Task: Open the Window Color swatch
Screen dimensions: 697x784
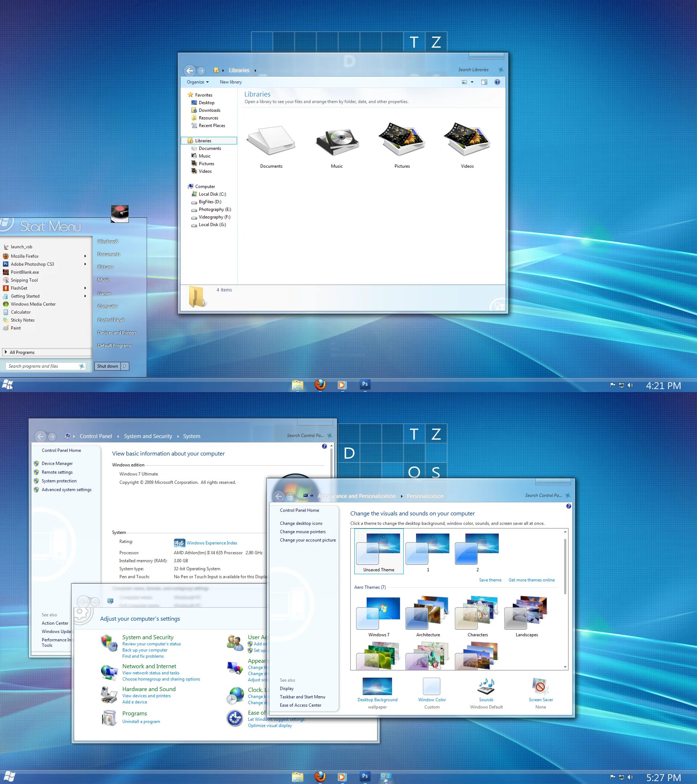Action: click(x=432, y=687)
